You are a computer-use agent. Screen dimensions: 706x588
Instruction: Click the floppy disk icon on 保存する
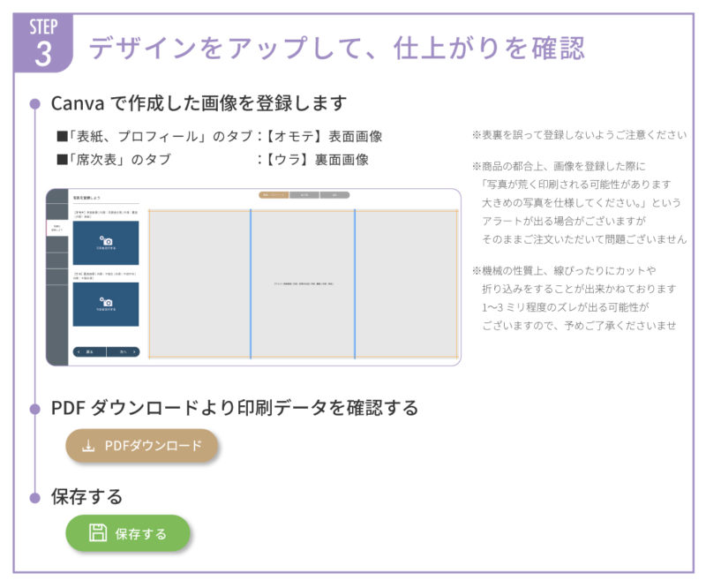tap(98, 533)
